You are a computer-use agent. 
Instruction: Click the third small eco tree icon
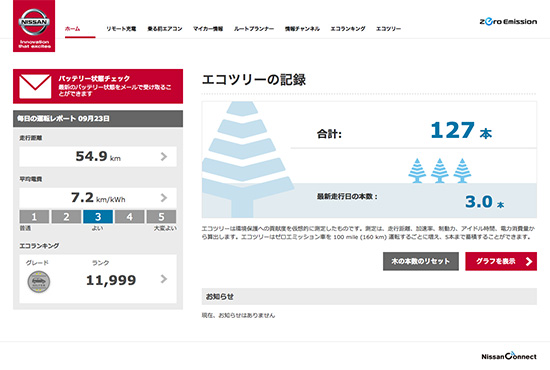click(x=462, y=170)
